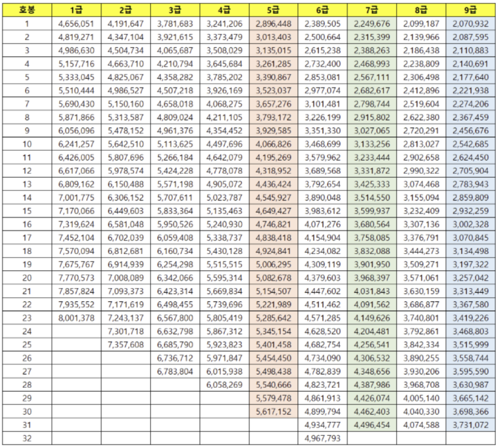Select the green cell 4,496,454
The width and height of the screenshot is (500, 448).
372,425
